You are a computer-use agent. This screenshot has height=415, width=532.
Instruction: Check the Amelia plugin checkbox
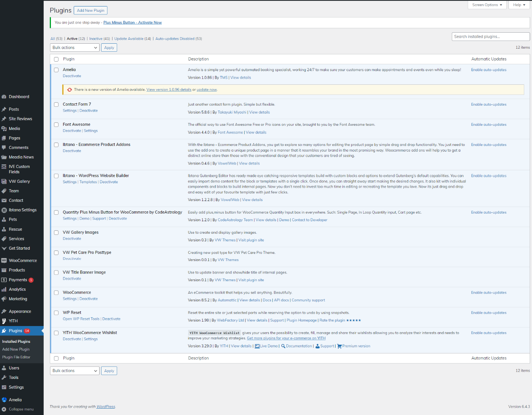click(56, 70)
